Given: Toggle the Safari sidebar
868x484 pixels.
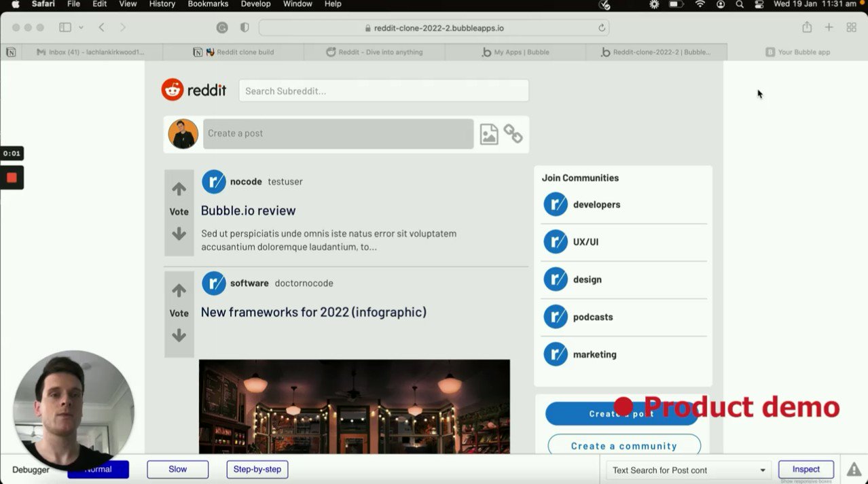Looking at the screenshot, I should 65,27.
